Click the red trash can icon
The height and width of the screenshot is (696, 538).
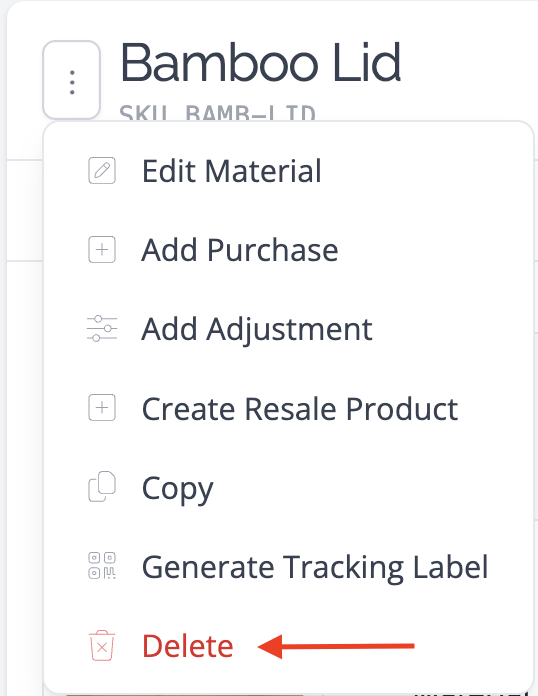(x=102, y=646)
